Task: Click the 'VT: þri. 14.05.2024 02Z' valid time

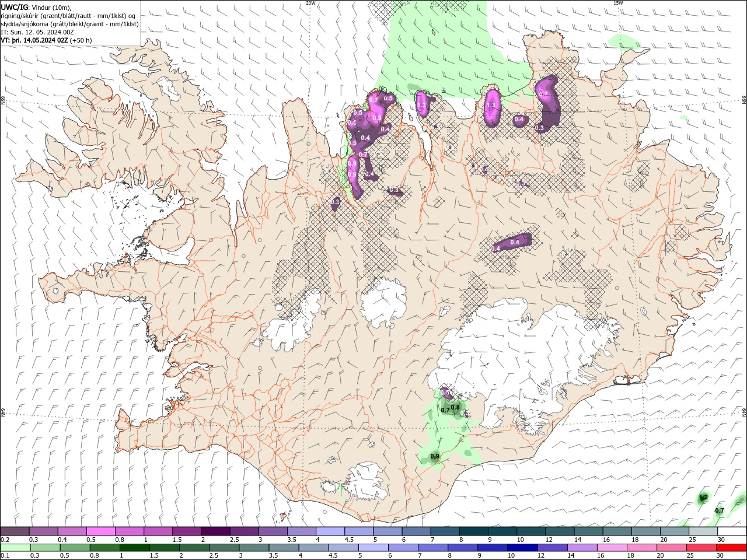Action: click(34, 40)
